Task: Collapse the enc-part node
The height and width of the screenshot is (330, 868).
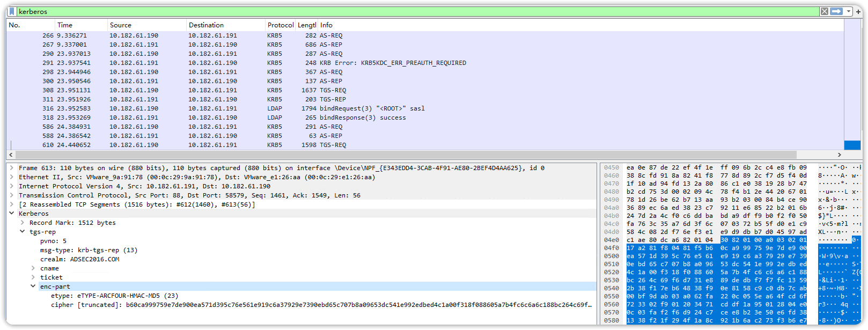Action: point(33,287)
